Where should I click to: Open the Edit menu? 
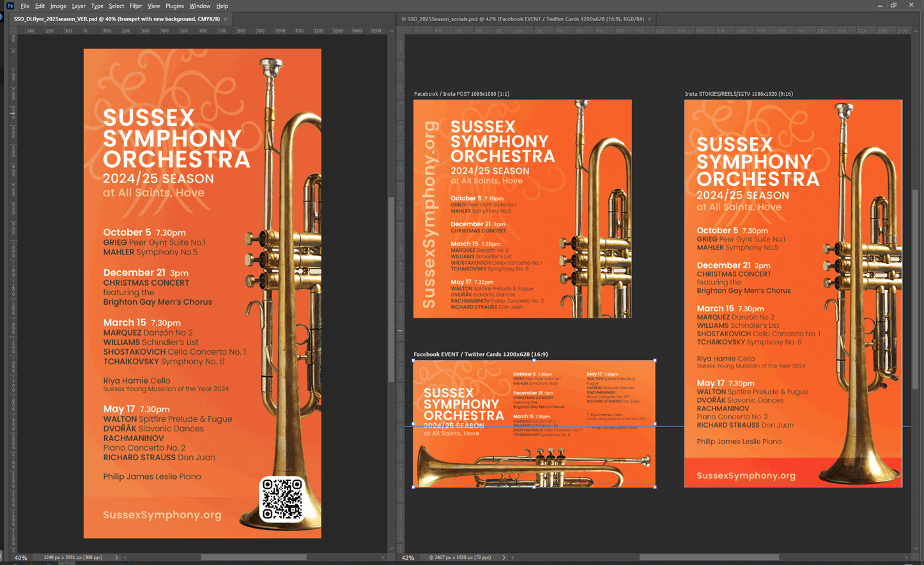coord(40,6)
